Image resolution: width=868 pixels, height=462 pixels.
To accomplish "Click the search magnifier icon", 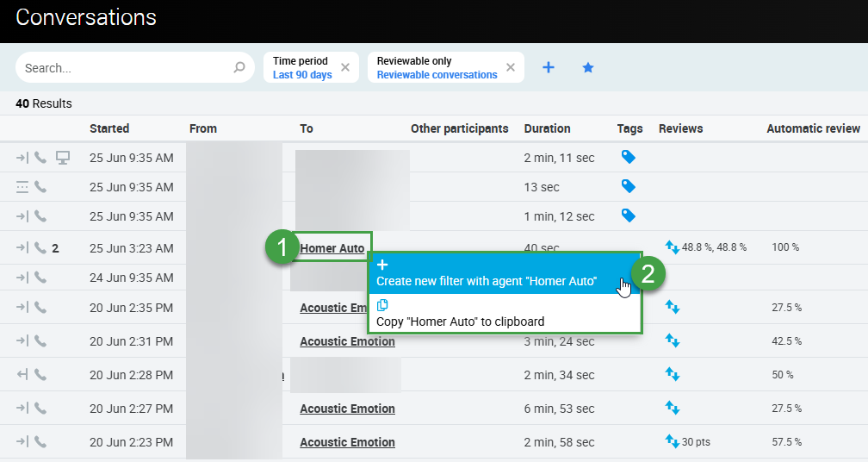I will pos(239,68).
